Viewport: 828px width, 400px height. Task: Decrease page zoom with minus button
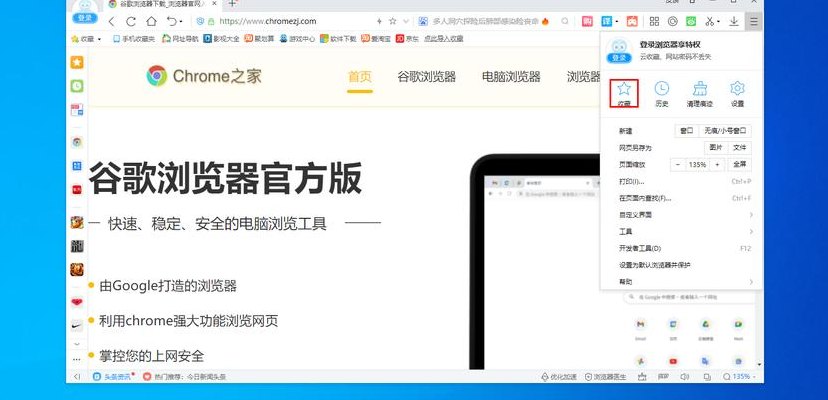click(679, 164)
